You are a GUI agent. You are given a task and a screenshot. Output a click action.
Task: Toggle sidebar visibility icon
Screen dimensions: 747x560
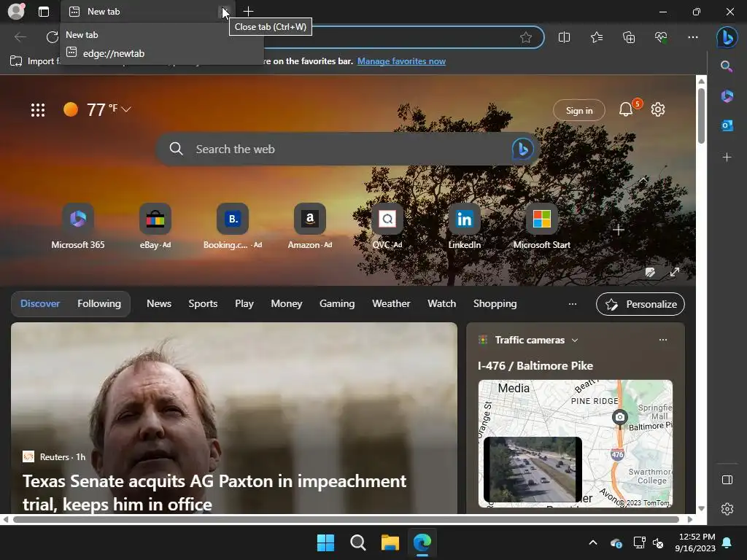(x=727, y=480)
